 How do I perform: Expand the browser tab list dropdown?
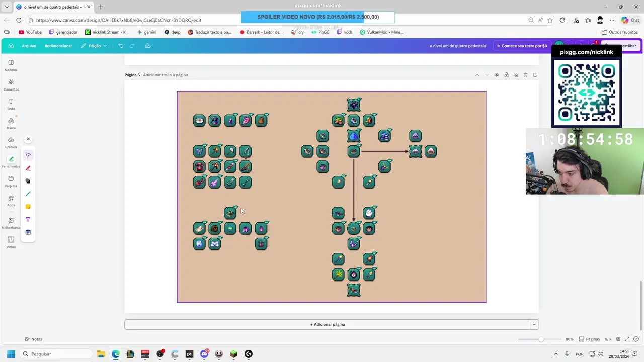7,7
